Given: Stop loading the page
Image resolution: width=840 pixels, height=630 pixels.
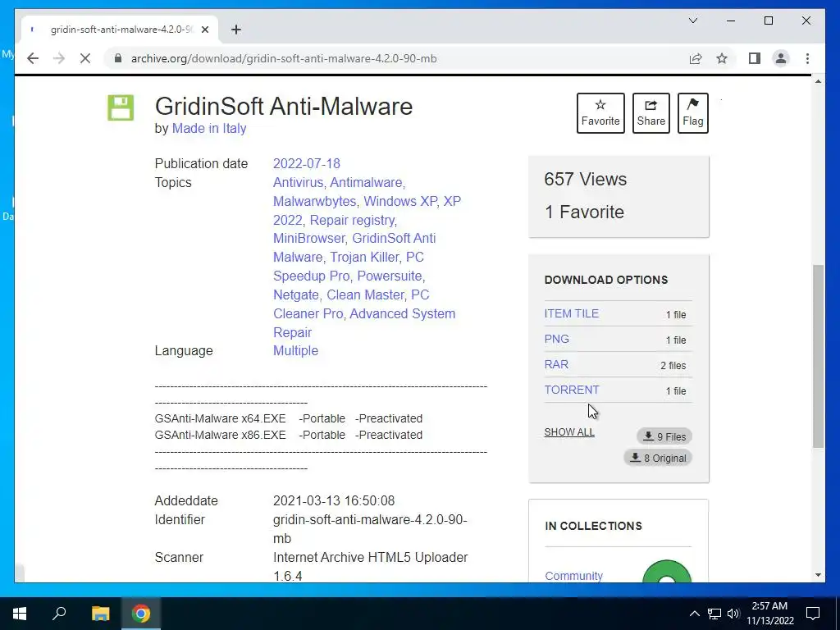Looking at the screenshot, I should coord(85,58).
